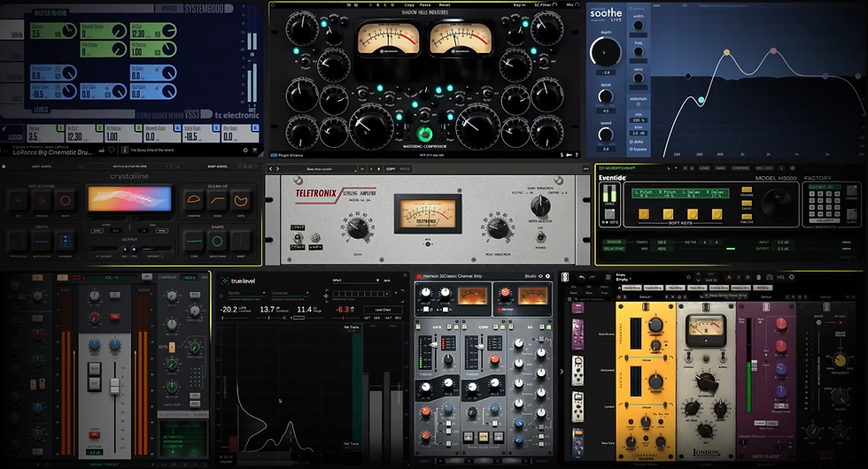Open the true:level Spotify loudness target dropdown
868x469 pixels.
click(246, 293)
